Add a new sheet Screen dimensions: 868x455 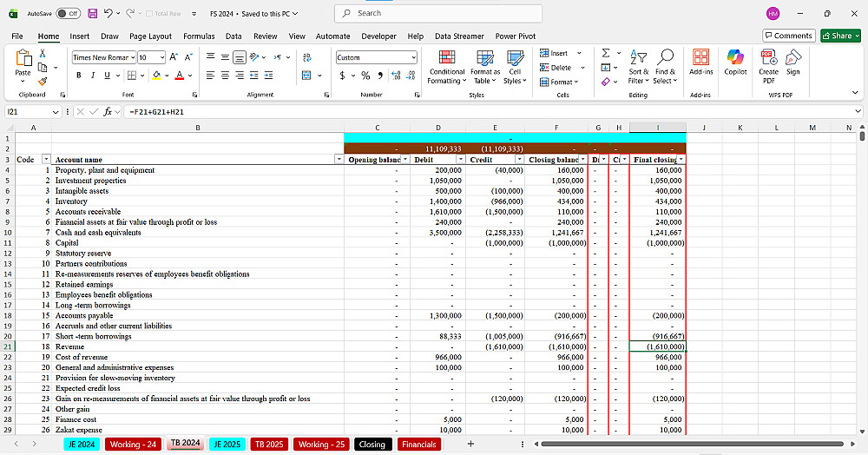pos(470,444)
